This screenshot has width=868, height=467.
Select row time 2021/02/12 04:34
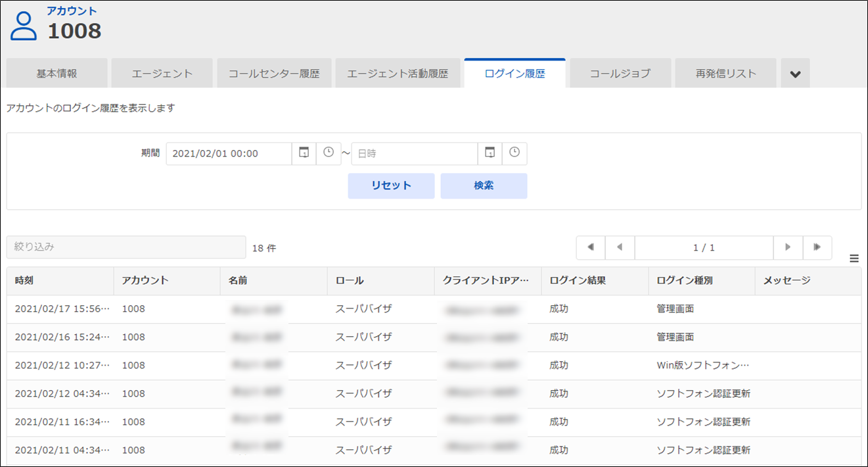pos(62,393)
